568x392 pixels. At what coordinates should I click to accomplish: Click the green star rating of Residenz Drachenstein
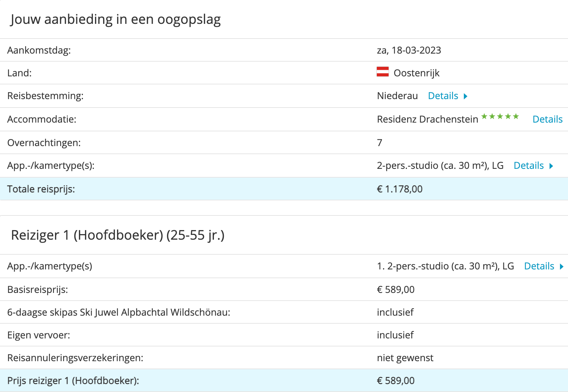[x=500, y=116]
